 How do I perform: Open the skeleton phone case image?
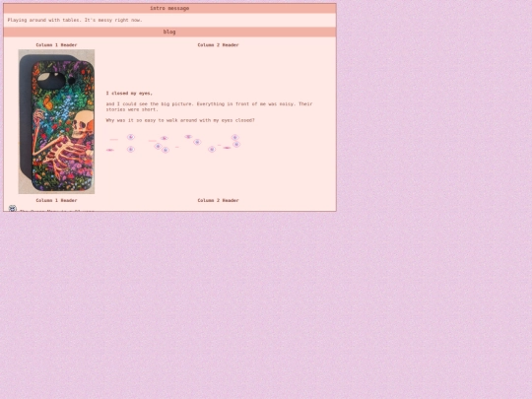pyautogui.click(x=56, y=121)
